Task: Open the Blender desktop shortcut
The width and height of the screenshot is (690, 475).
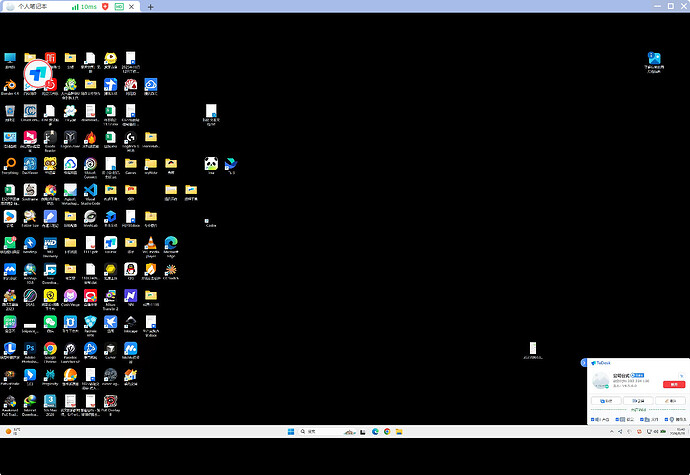Action: click(10, 85)
